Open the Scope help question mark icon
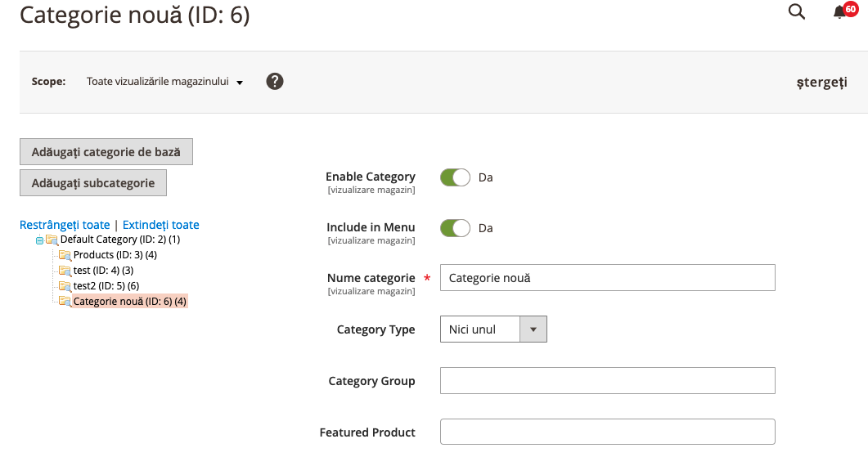 tap(275, 81)
